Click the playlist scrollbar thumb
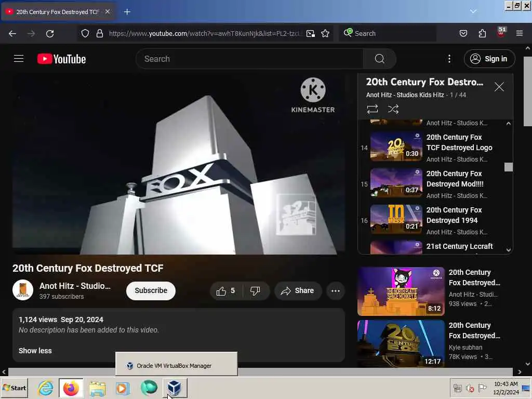The image size is (532, 399). click(508, 167)
